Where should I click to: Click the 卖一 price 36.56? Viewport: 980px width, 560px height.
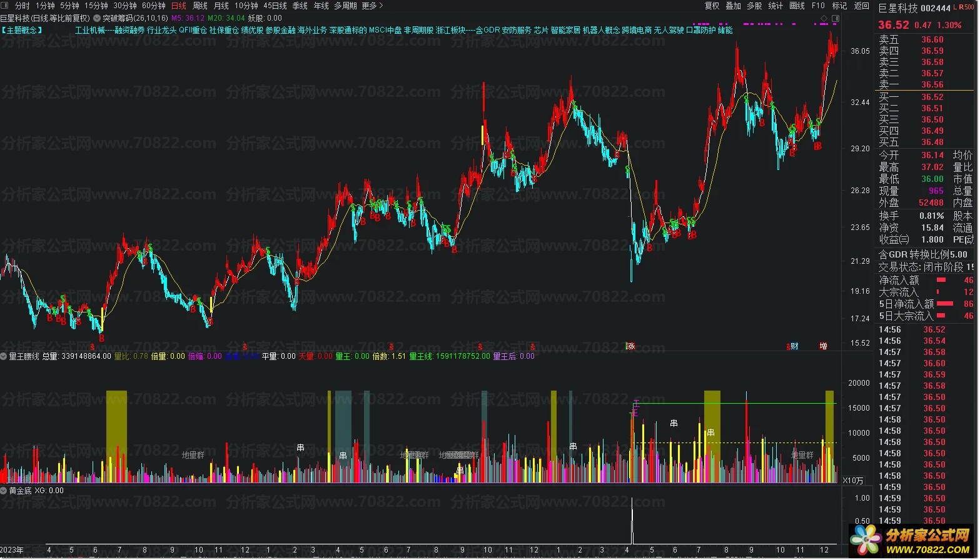[x=932, y=84]
